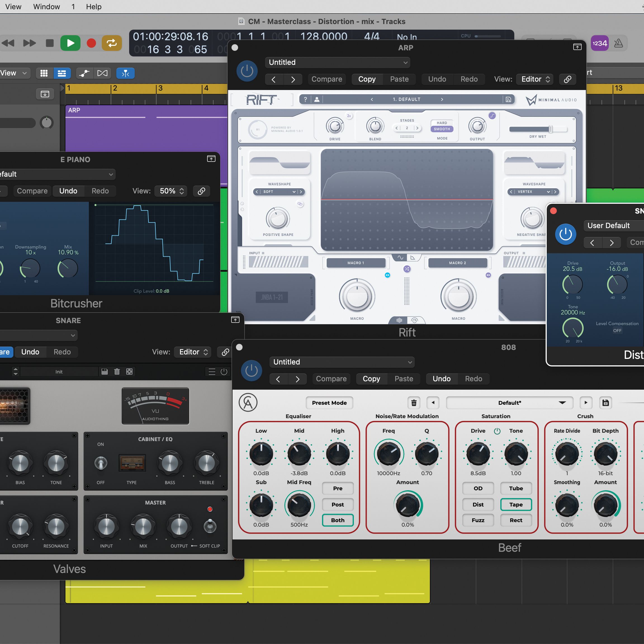Open the SOFT waveshape dropdown in Rift
The height and width of the screenshot is (644, 644).
coord(279,192)
